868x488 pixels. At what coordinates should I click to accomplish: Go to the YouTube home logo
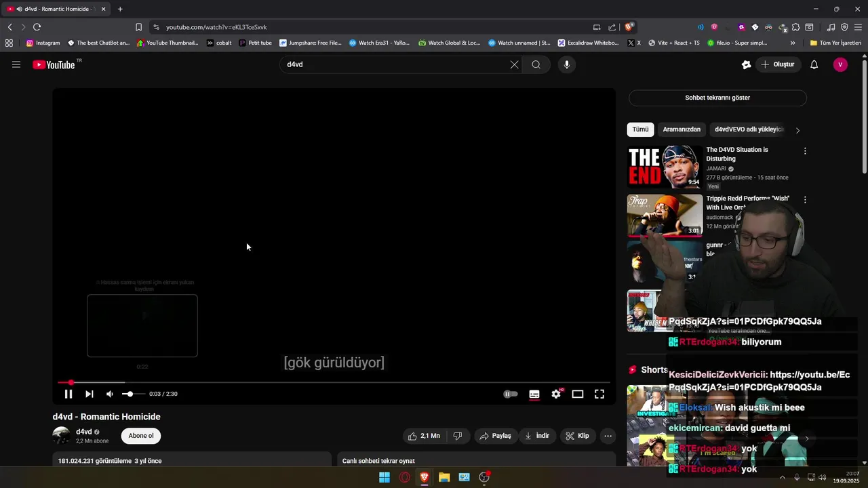point(54,65)
